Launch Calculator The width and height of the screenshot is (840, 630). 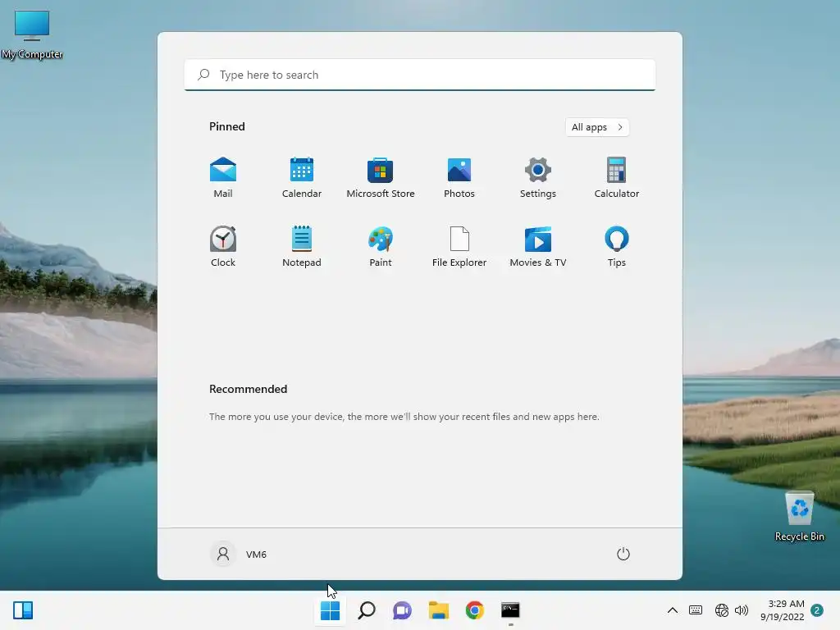click(617, 178)
